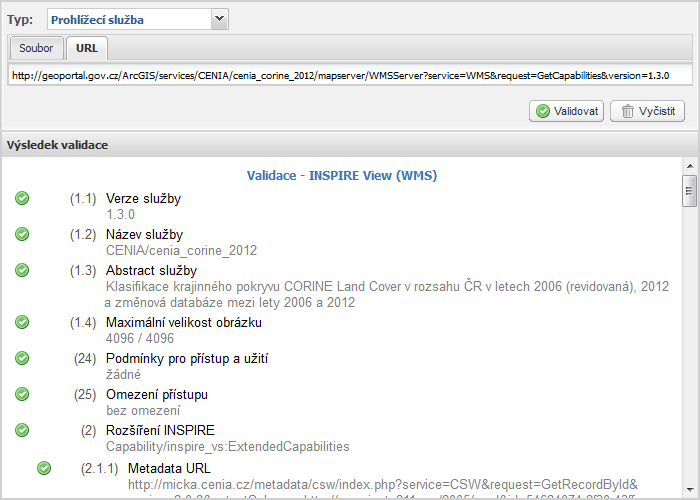Open the Typ dropdown arrow
Screen dimensions: 700x500
point(219,19)
